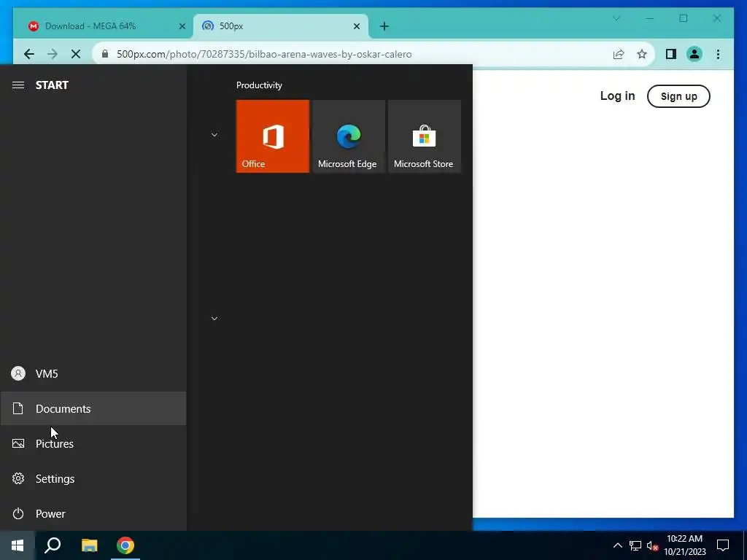
Task: Open the Power options
Action: (x=93, y=514)
